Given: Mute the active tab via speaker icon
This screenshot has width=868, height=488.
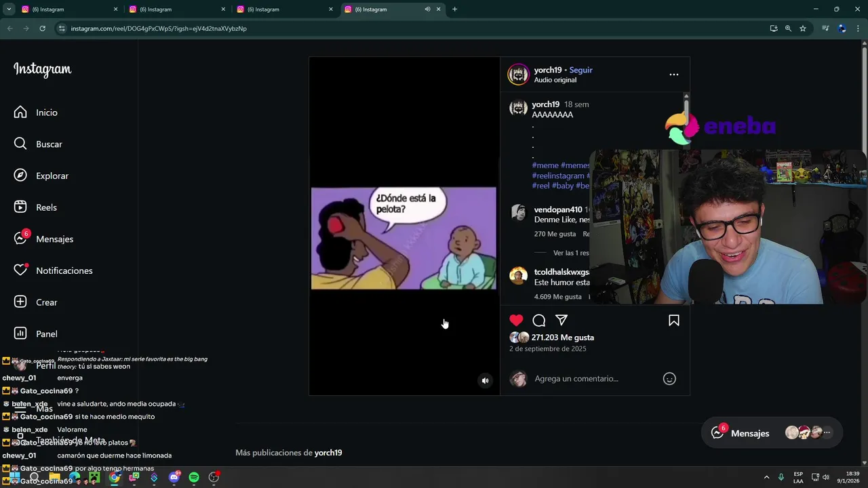Looking at the screenshot, I should pyautogui.click(x=427, y=9).
